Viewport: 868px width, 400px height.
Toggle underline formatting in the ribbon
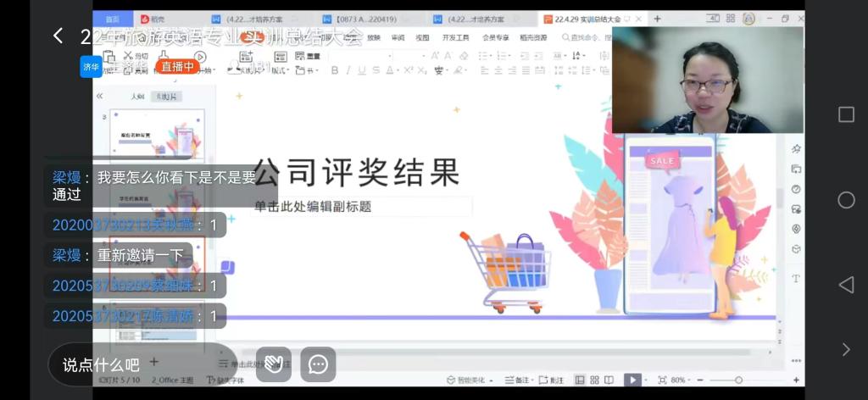(x=362, y=70)
